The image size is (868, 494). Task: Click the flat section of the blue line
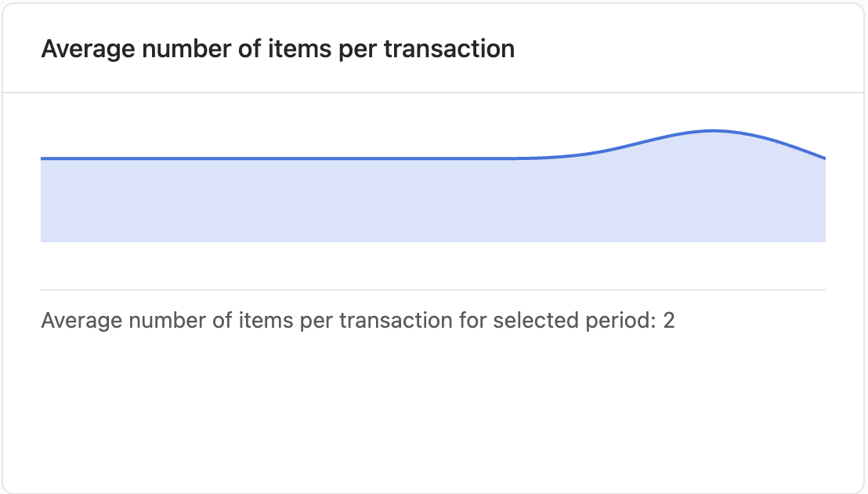(277, 158)
